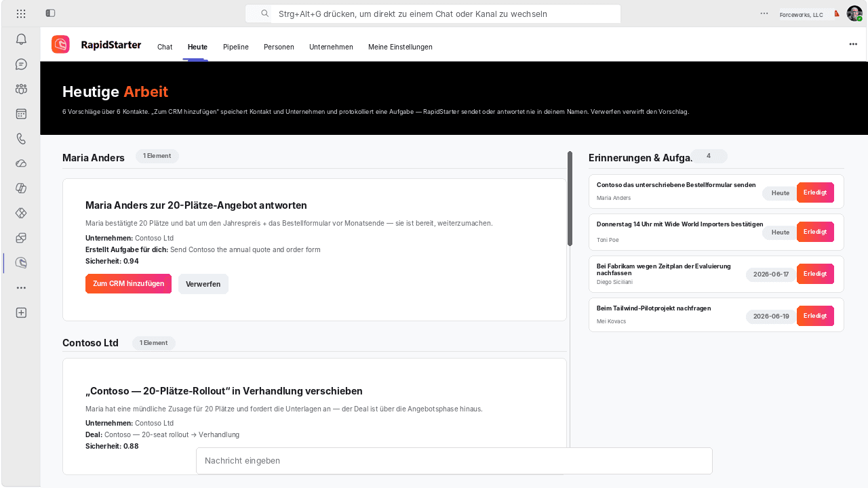
Task: Click the Mei Kovacs contact name
Action: [612, 321]
